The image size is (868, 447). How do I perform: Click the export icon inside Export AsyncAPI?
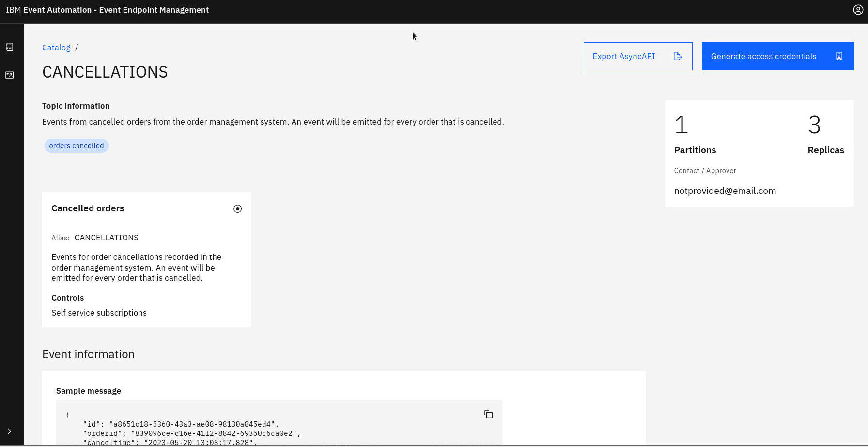(x=678, y=56)
